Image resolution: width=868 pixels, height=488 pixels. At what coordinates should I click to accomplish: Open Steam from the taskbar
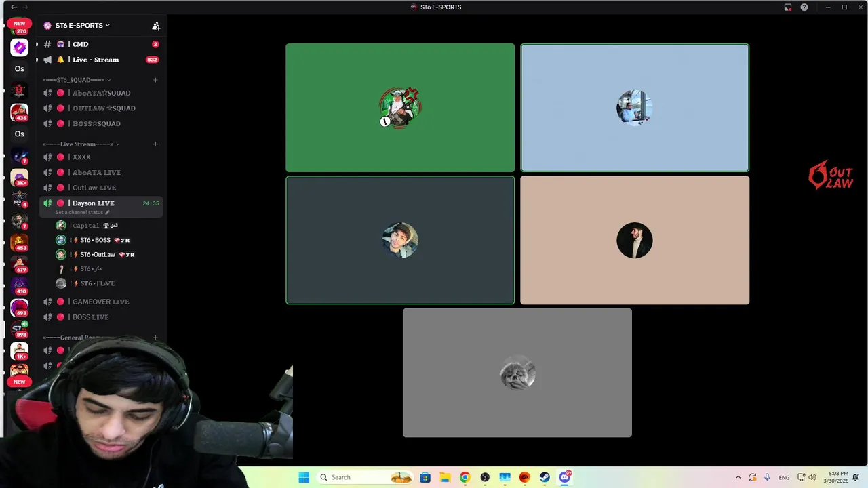click(x=545, y=477)
